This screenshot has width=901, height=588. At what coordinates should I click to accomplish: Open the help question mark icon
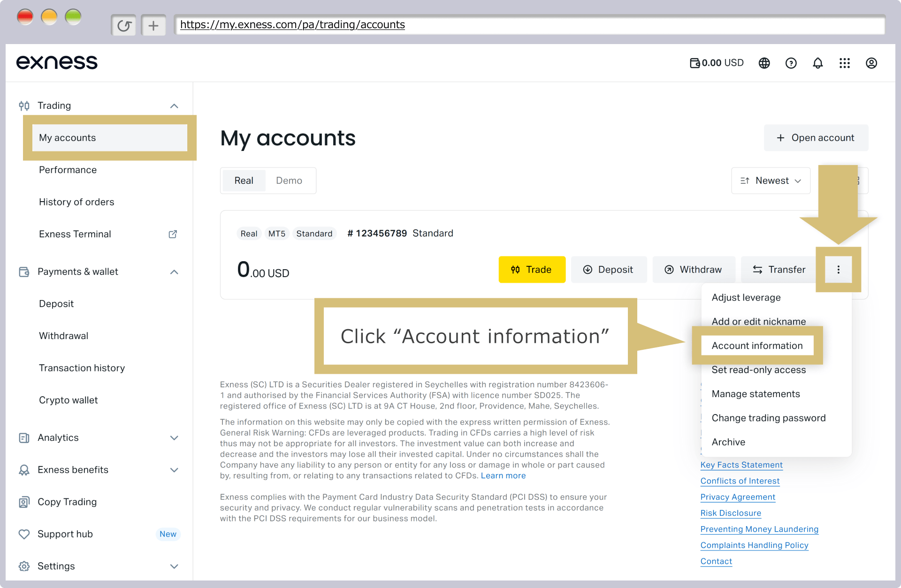pos(791,63)
